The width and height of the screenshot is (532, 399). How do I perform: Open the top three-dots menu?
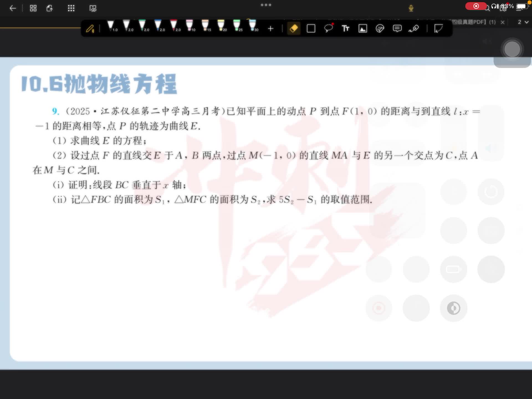pyautogui.click(x=266, y=5)
